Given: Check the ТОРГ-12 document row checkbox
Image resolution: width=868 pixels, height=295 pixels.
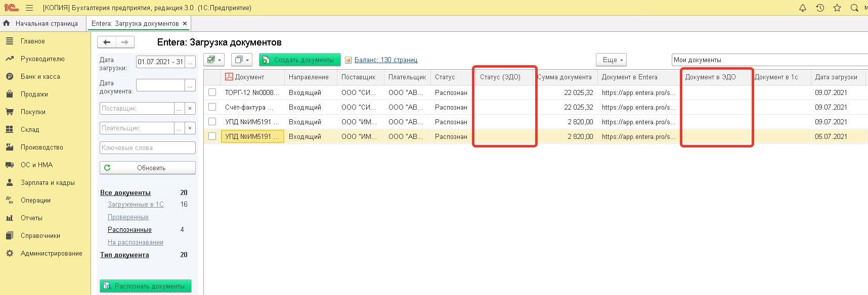Looking at the screenshot, I should pyautogui.click(x=212, y=92).
